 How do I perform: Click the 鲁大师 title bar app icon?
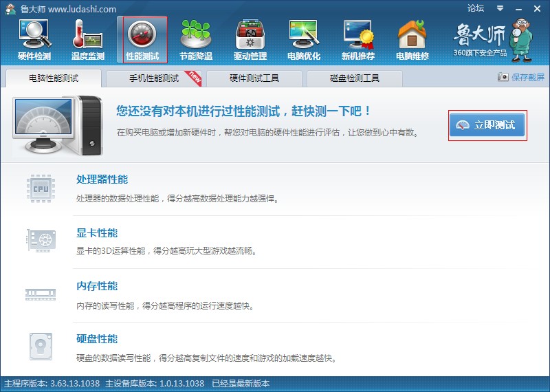10,8
